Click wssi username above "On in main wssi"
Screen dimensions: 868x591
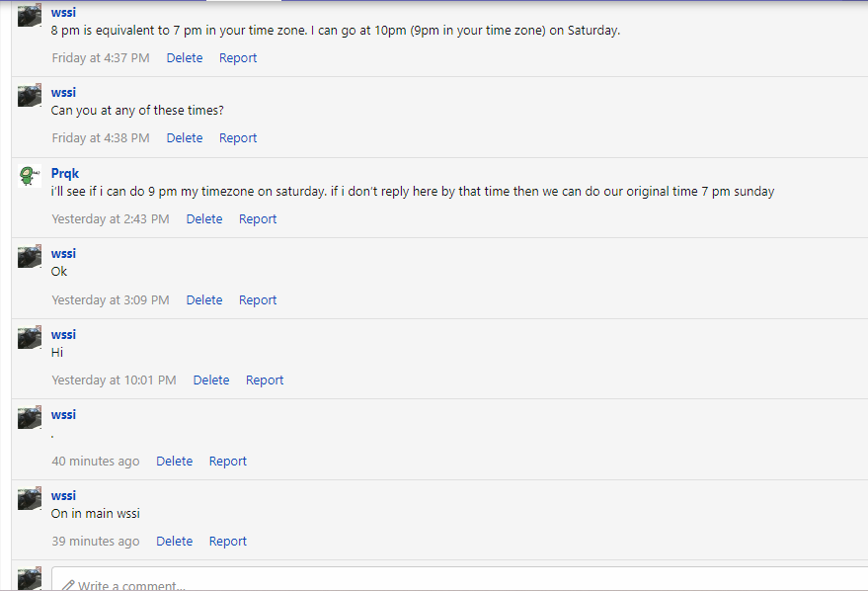tap(63, 496)
